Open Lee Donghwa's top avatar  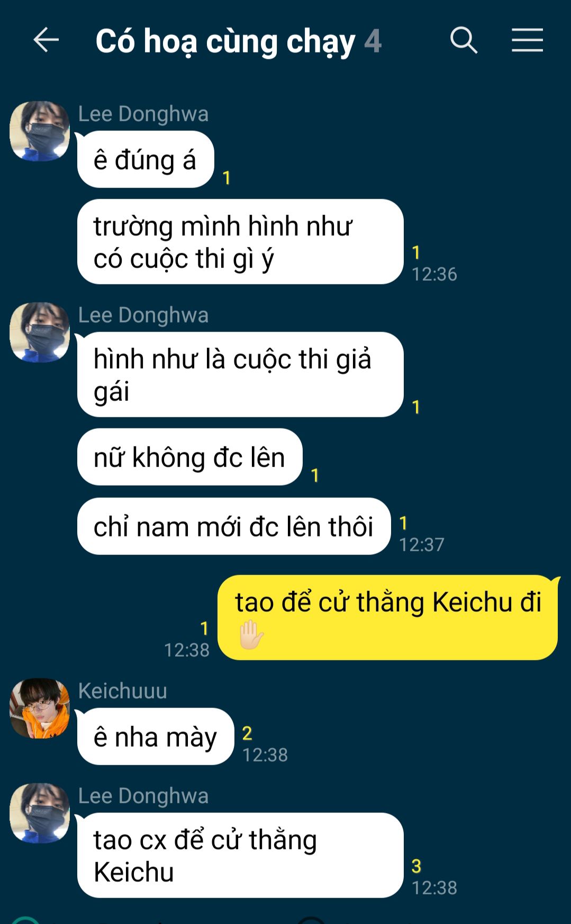(x=40, y=131)
